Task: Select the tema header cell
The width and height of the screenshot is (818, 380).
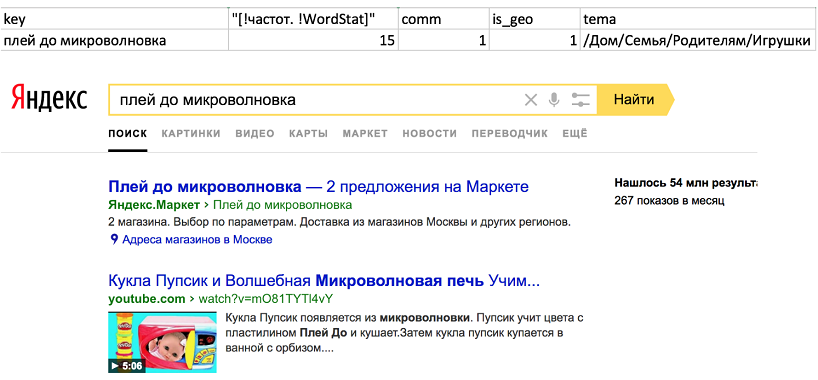Action: [699, 19]
